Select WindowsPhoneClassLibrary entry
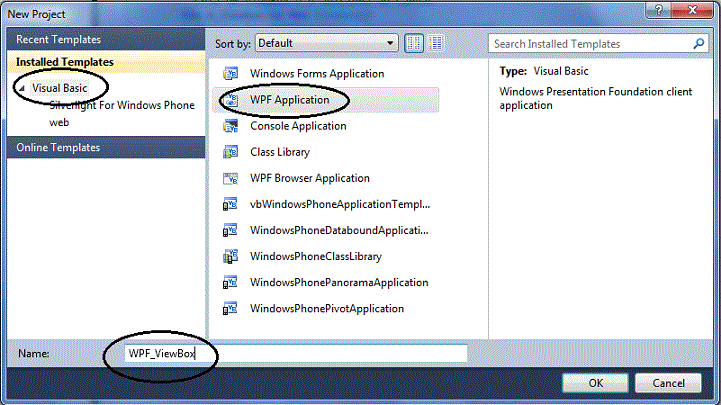Image resolution: width=721 pixels, height=405 pixels. click(x=325, y=256)
